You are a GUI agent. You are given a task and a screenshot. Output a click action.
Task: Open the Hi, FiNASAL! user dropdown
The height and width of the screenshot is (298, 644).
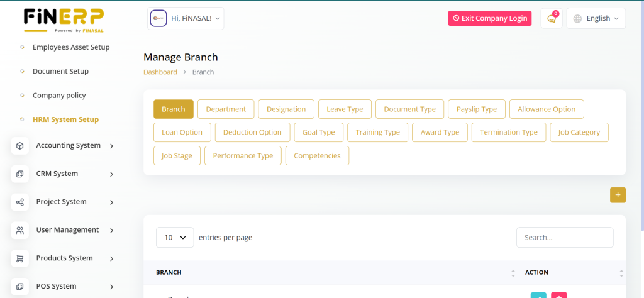pos(186,19)
